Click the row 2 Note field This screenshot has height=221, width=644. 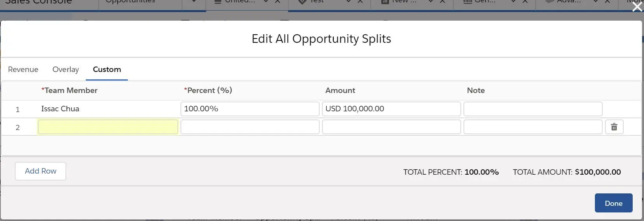[533, 127]
